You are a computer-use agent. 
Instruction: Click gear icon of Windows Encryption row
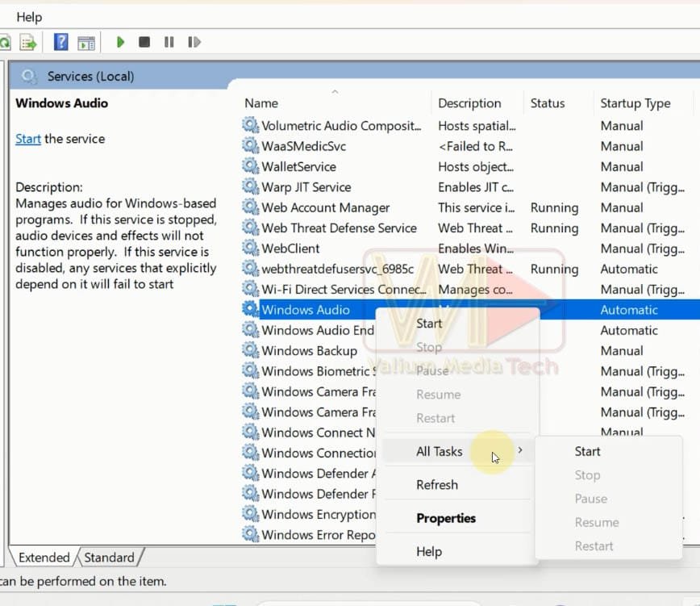point(251,514)
